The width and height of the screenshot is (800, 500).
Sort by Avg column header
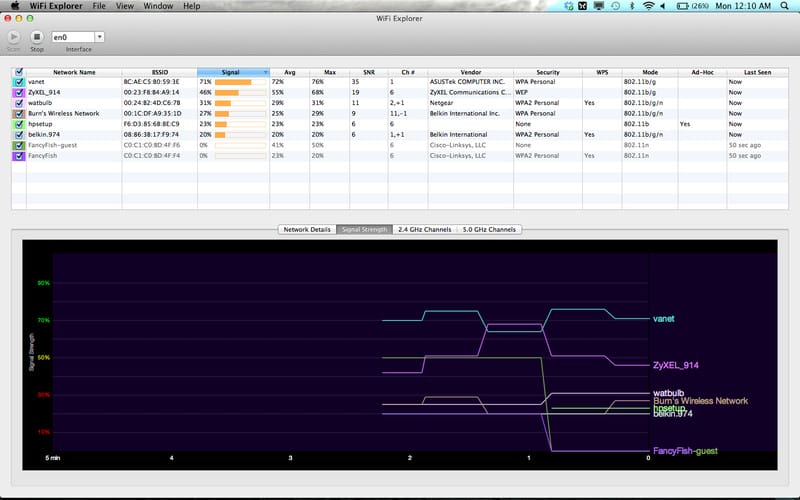coord(289,72)
